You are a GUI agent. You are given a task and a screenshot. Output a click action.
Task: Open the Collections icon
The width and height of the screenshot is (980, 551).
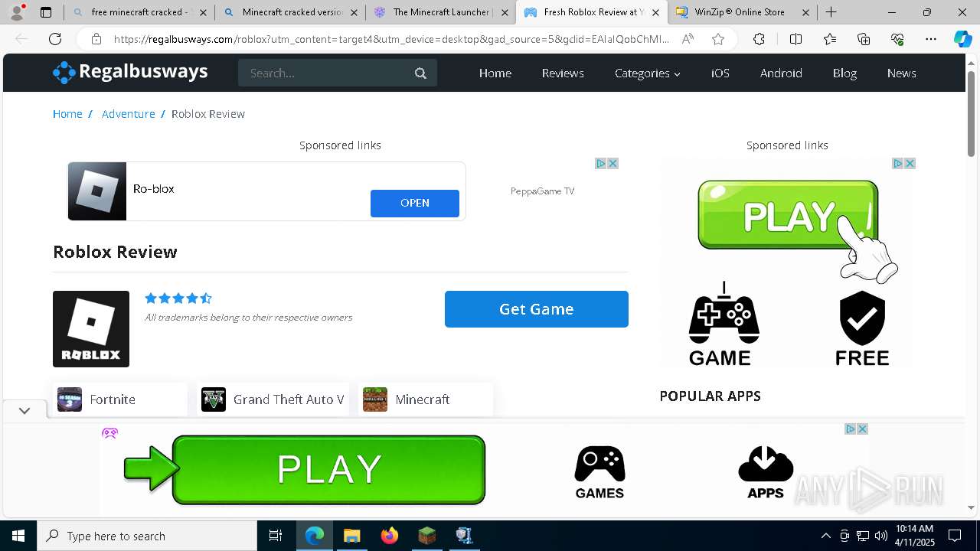click(x=864, y=39)
